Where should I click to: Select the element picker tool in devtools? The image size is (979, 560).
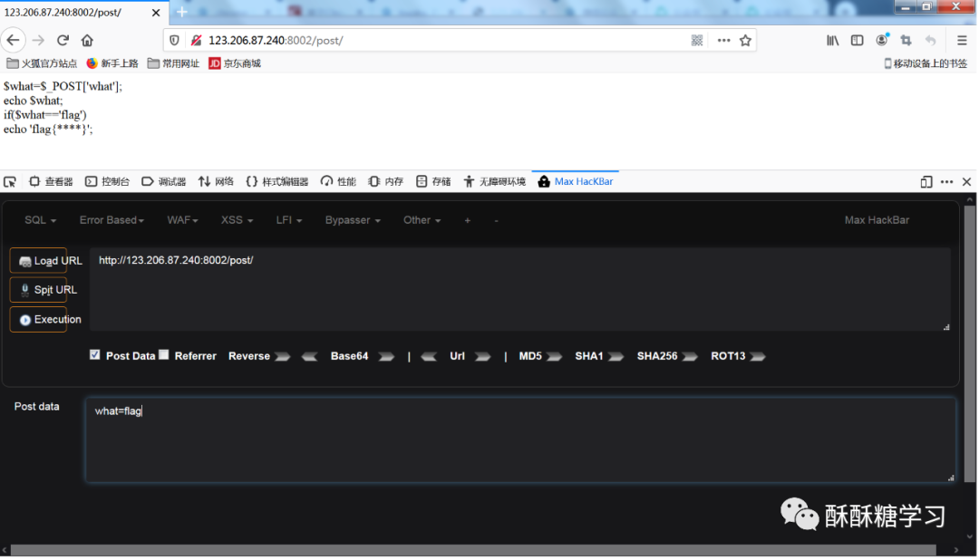click(10, 181)
